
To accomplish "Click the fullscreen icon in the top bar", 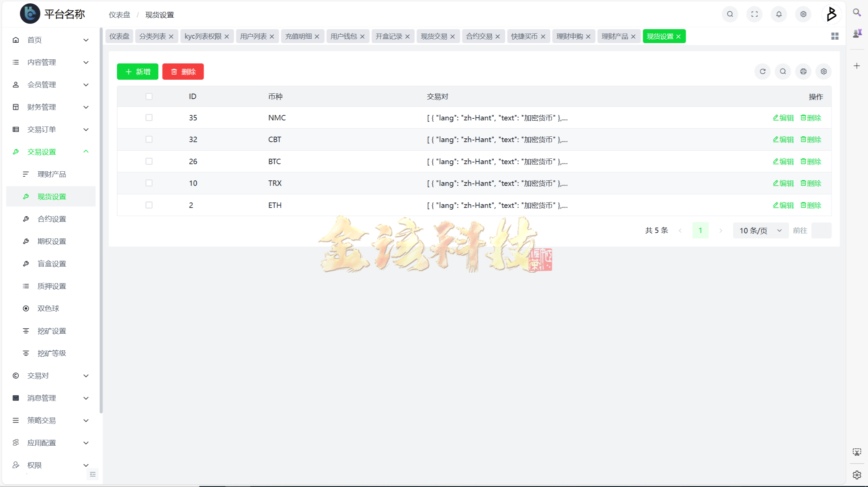I will point(754,14).
